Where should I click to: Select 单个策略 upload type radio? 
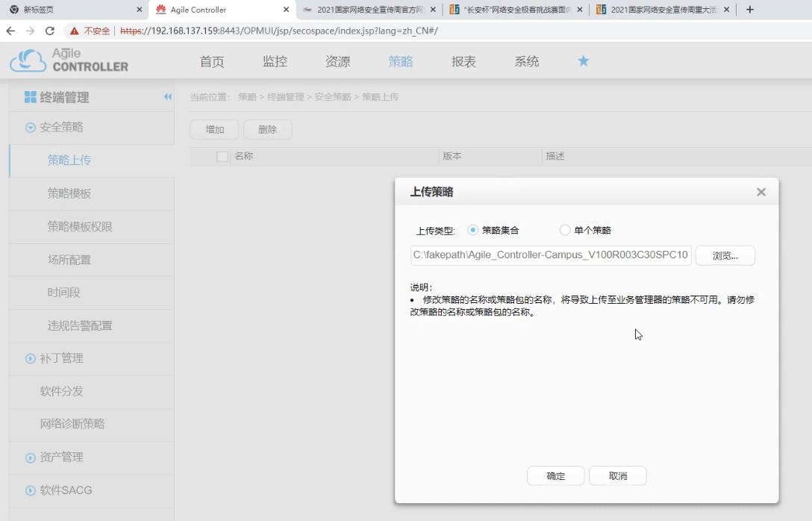click(564, 230)
